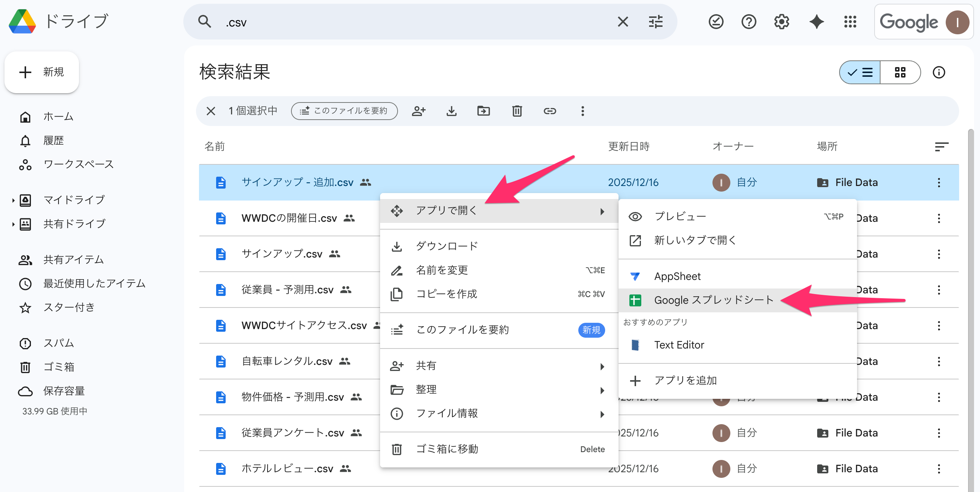Click the move to folder toolbar icon
This screenshot has width=980, height=492.
click(484, 111)
